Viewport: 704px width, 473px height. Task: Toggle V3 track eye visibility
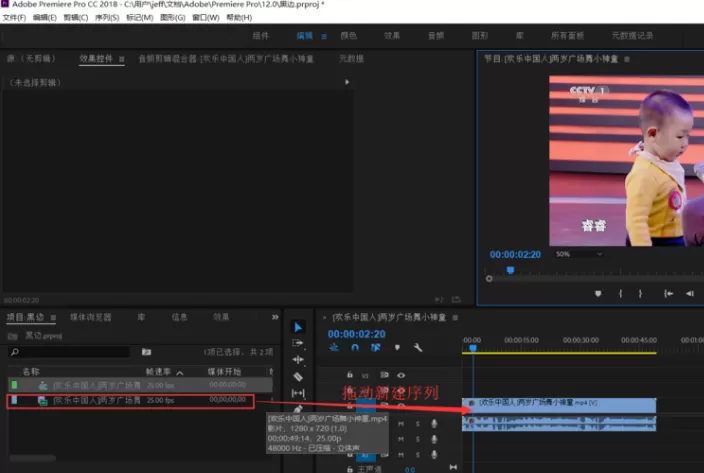coord(401,375)
